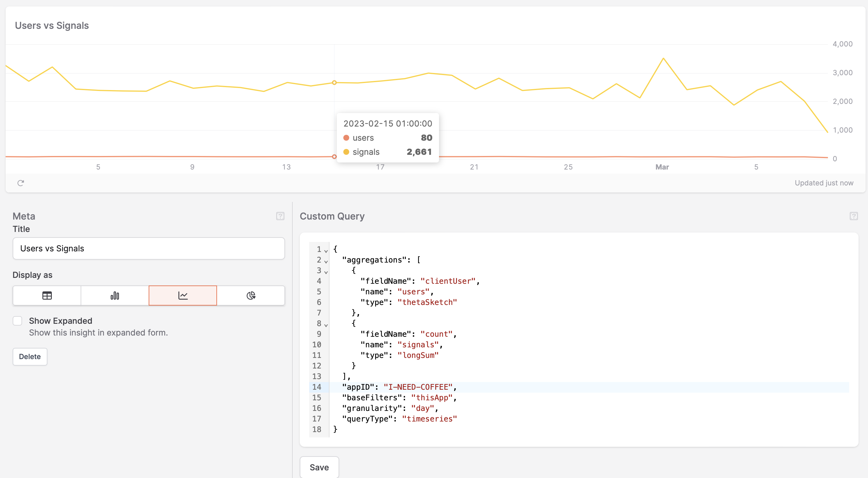Select table display icon

[47, 296]
